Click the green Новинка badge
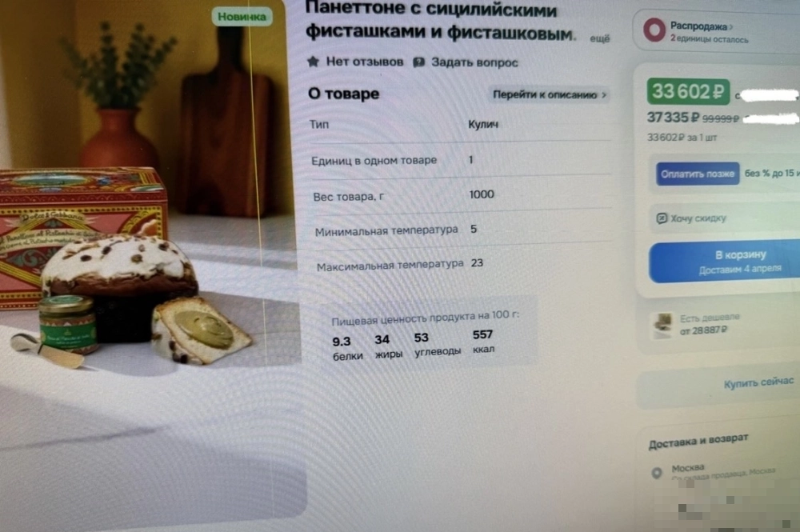The image size is (800, 532). 242,16
